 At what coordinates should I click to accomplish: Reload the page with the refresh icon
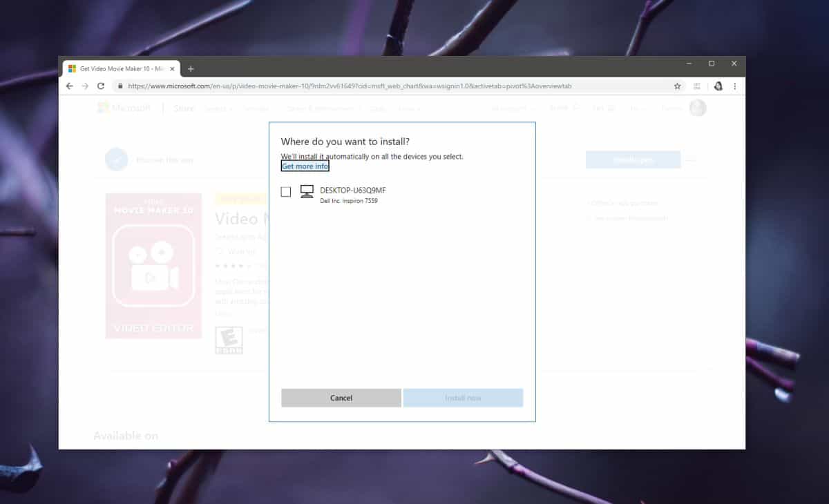101,86
